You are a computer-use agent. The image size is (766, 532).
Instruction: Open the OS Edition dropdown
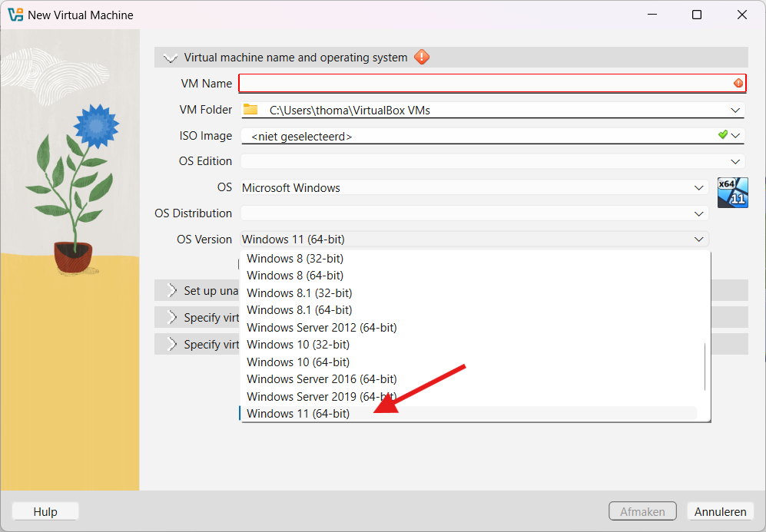[x=736, y=161]
